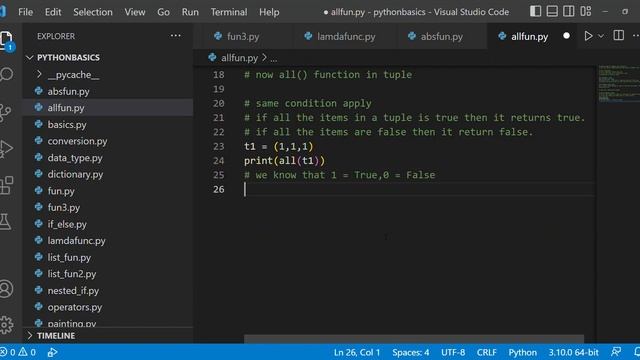Change the CRLF line ending setting

click(487, 352)
